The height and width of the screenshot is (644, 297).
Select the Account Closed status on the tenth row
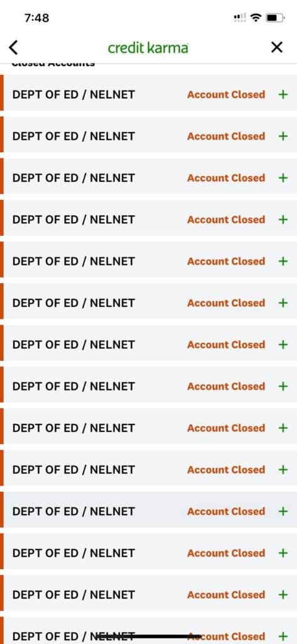226,469
